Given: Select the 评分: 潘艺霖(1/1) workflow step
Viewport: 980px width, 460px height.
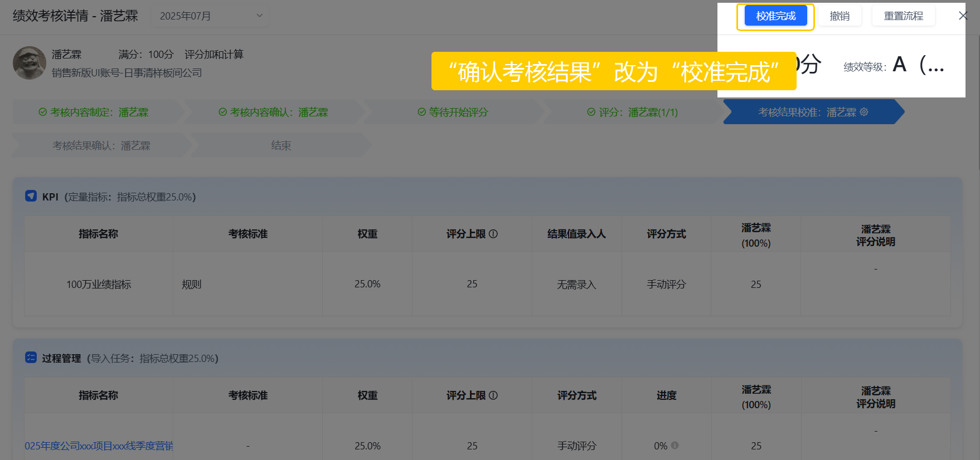Looking at the screenshot, I should (632, 112).
